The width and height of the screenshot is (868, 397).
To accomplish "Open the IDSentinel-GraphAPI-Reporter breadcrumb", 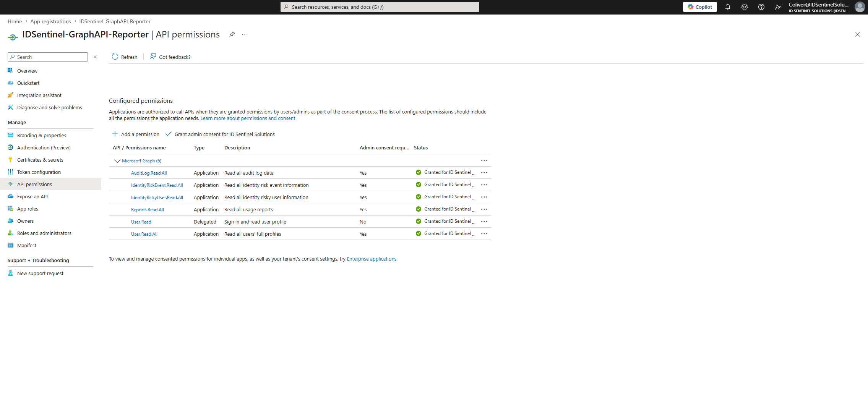I will [x=115, y=21].
